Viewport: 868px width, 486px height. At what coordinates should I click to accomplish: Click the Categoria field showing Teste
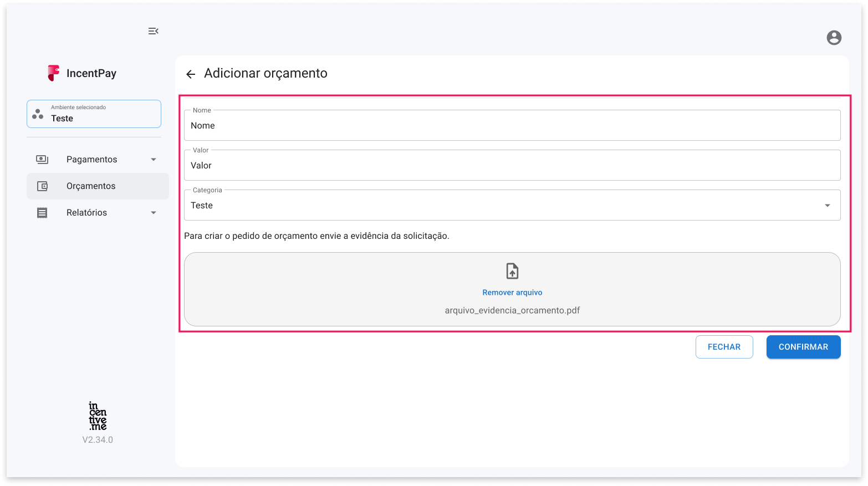[512, 205]
